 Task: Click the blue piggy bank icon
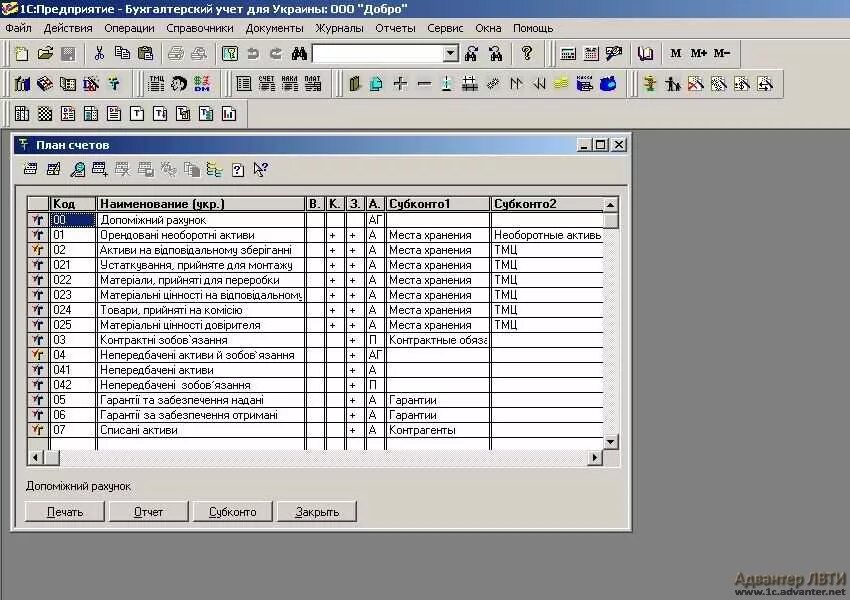(x=608, y=83)
